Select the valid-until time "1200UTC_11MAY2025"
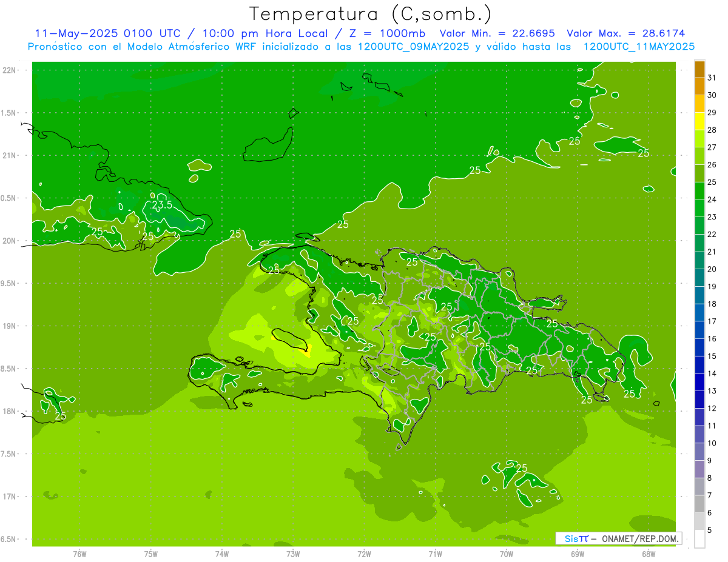 [639, 47]
